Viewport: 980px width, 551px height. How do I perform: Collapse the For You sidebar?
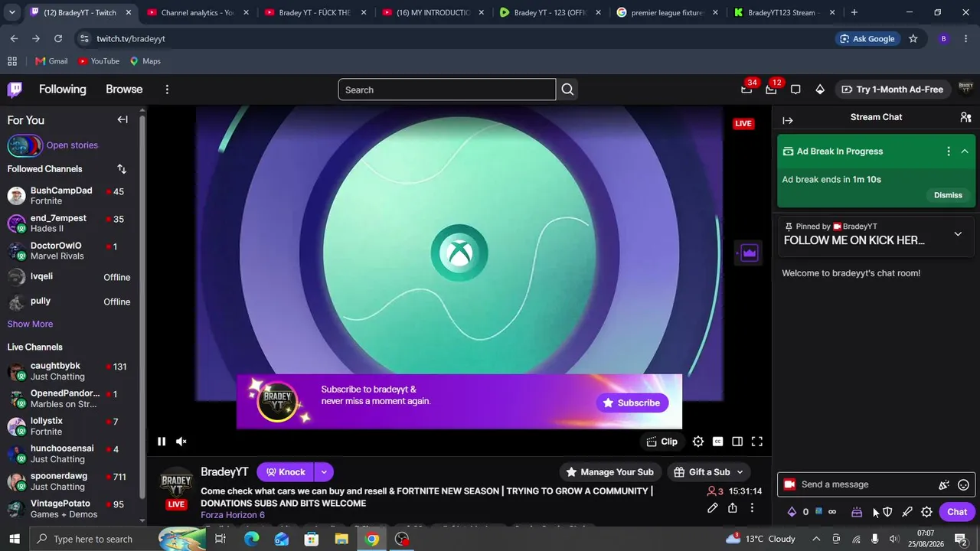[x=122, y=119]
